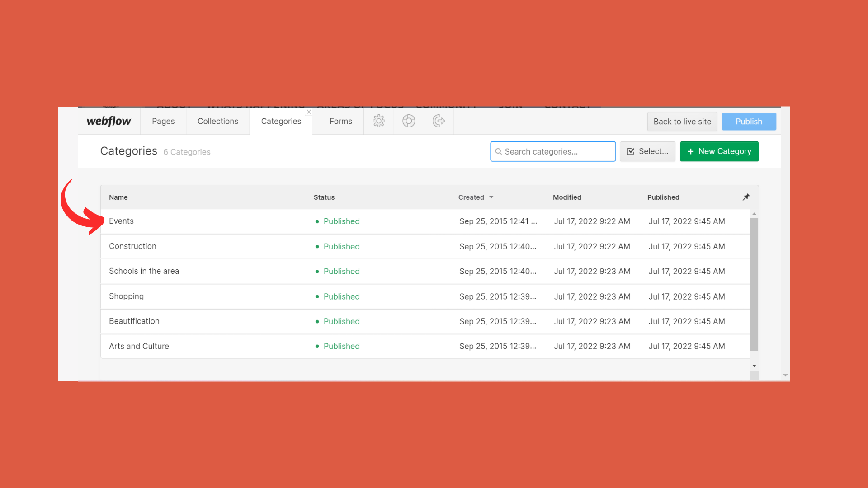Image resolution: width=868 pixels, height=488 pixels.
Task: Go to the Forms tab
Action: (x=340, y=121)
